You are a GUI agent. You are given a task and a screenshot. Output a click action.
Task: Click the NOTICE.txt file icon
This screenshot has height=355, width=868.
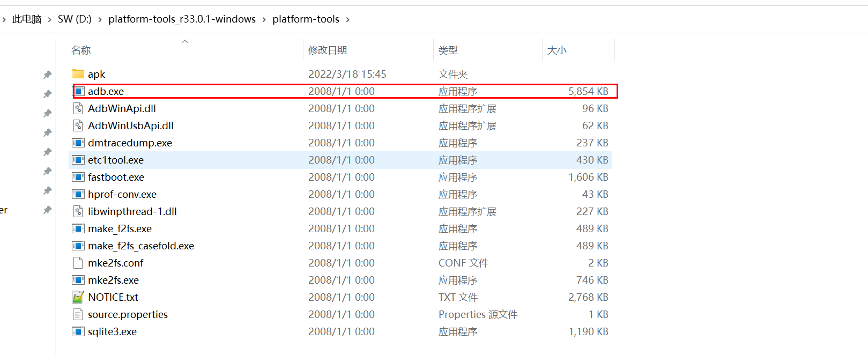(78, 297)
